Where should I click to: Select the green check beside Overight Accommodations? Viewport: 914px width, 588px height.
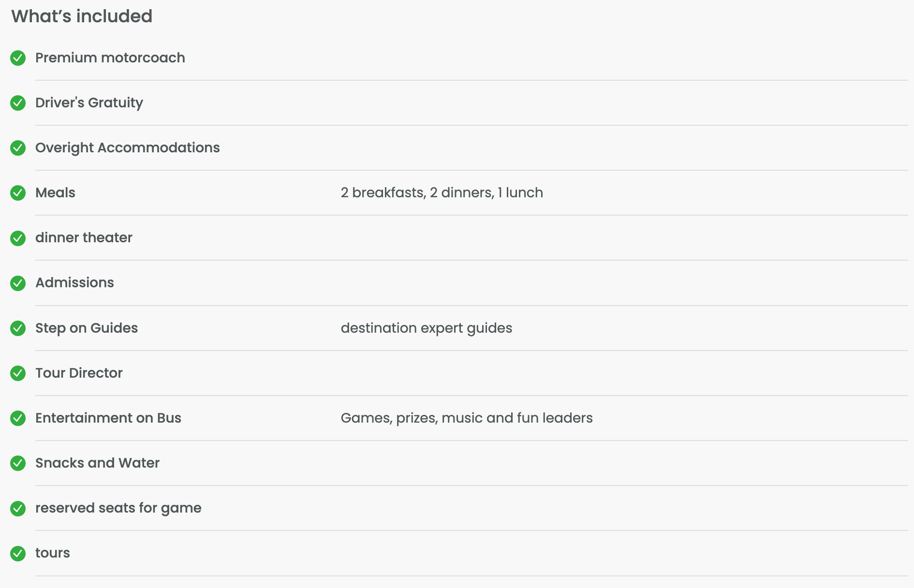tap(18, 148)
